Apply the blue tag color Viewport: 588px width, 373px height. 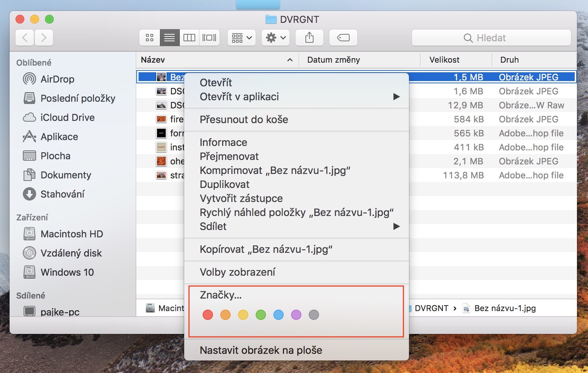pos(279,315)
